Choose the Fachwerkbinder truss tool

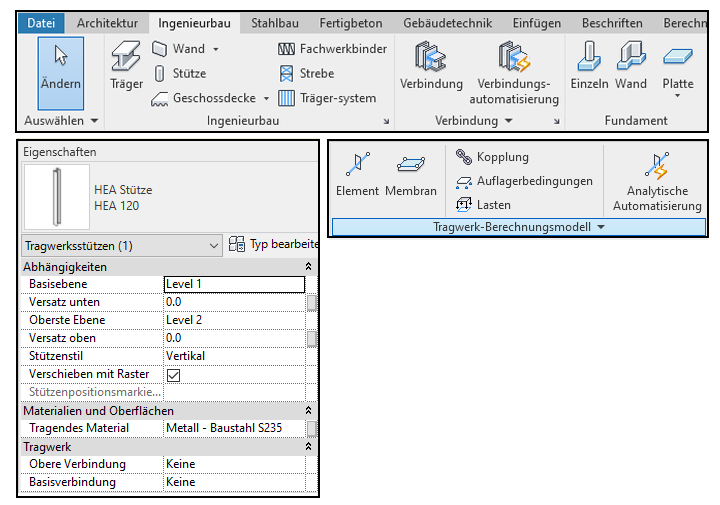click(x=332, y=49)
